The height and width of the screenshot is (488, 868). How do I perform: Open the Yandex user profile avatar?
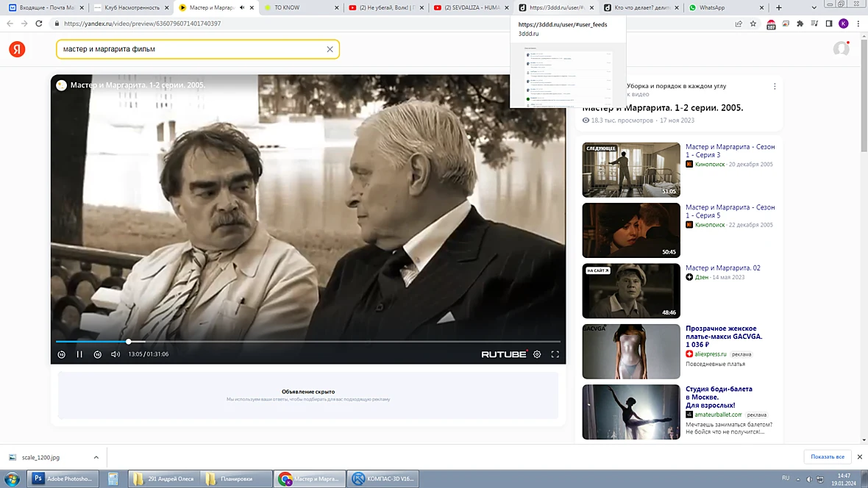click(842, 49)
